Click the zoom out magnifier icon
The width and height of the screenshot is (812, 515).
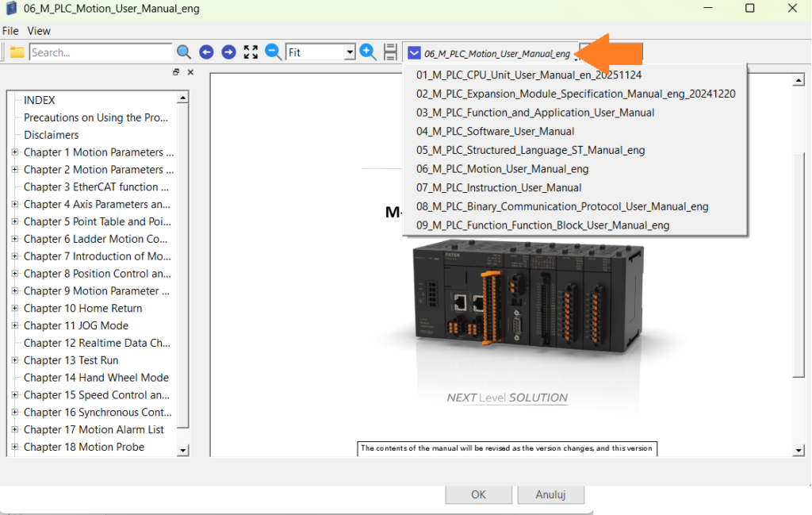coord(273,52)
